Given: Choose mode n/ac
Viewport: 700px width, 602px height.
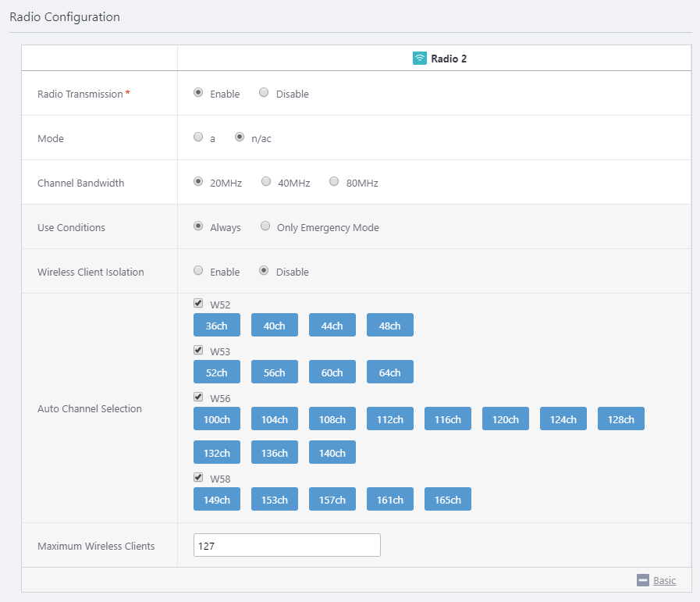Looking at the screenshot, I should click(x=240, y=137).
